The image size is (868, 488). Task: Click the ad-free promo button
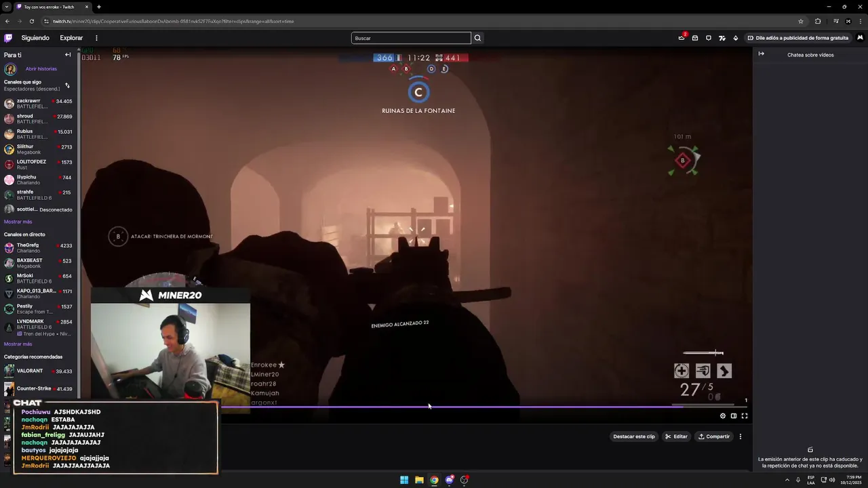pos(797,38)
